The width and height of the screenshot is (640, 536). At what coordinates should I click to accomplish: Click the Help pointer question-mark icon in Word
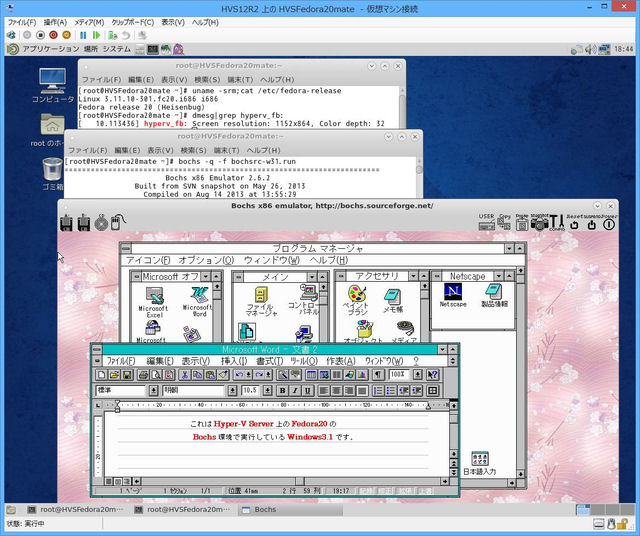tap(433, 374)
